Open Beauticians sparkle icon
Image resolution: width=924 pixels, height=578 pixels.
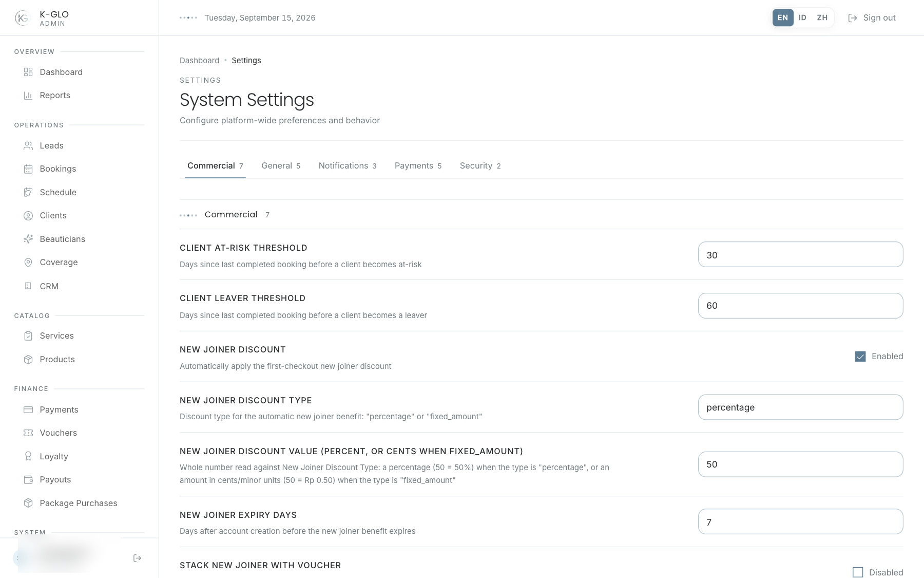click(28, 239)
